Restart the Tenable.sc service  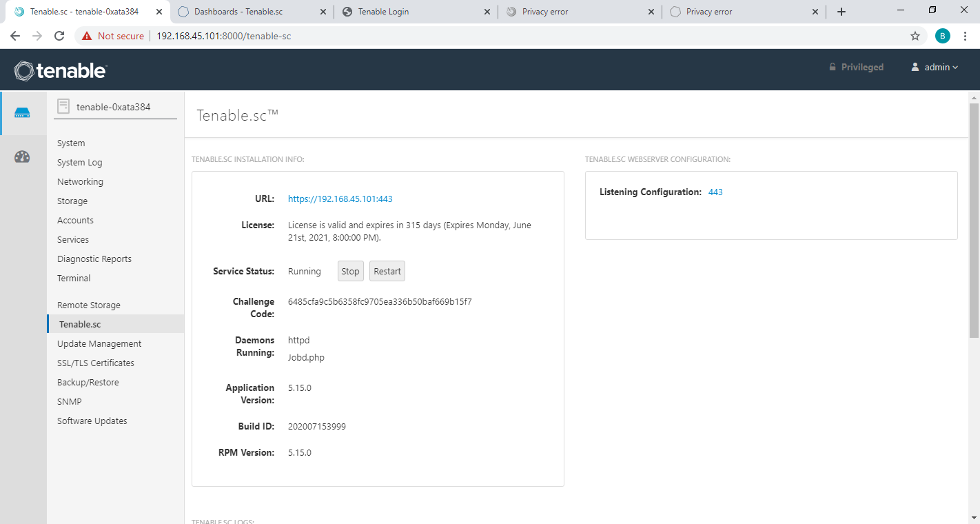pos(387,271)
